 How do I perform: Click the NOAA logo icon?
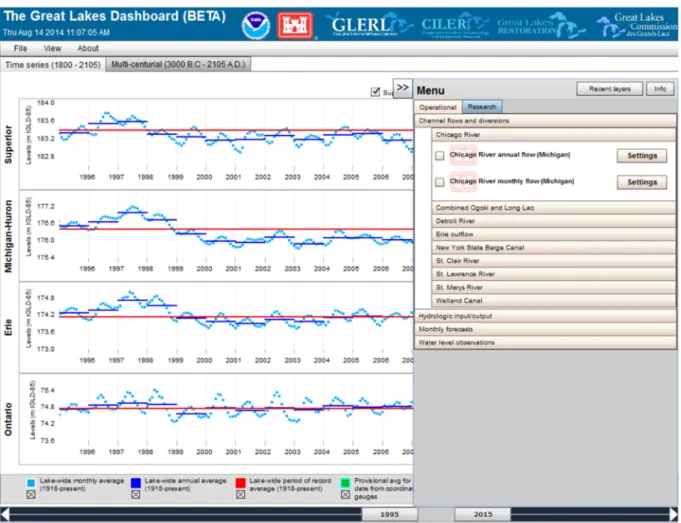coord(256,26)
